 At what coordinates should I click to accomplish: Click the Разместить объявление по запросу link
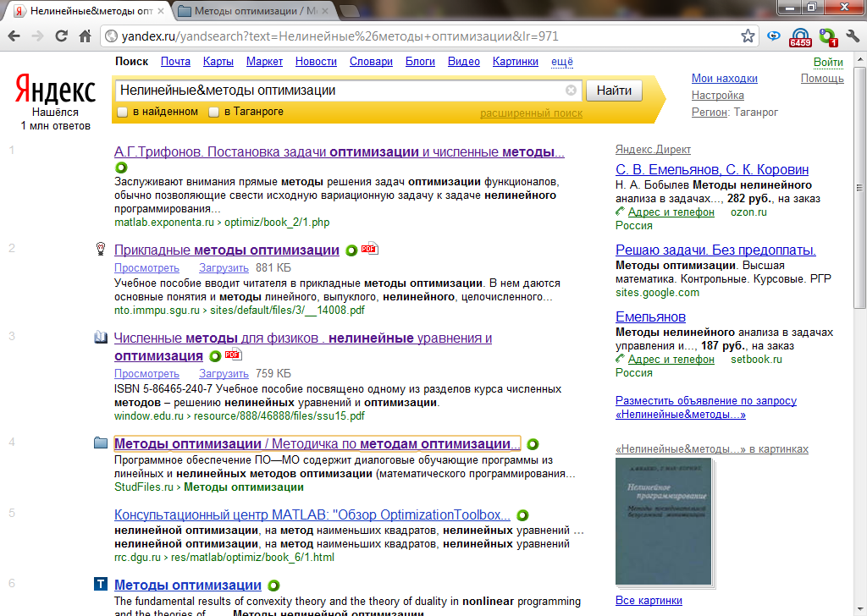[x=706, y=407]
